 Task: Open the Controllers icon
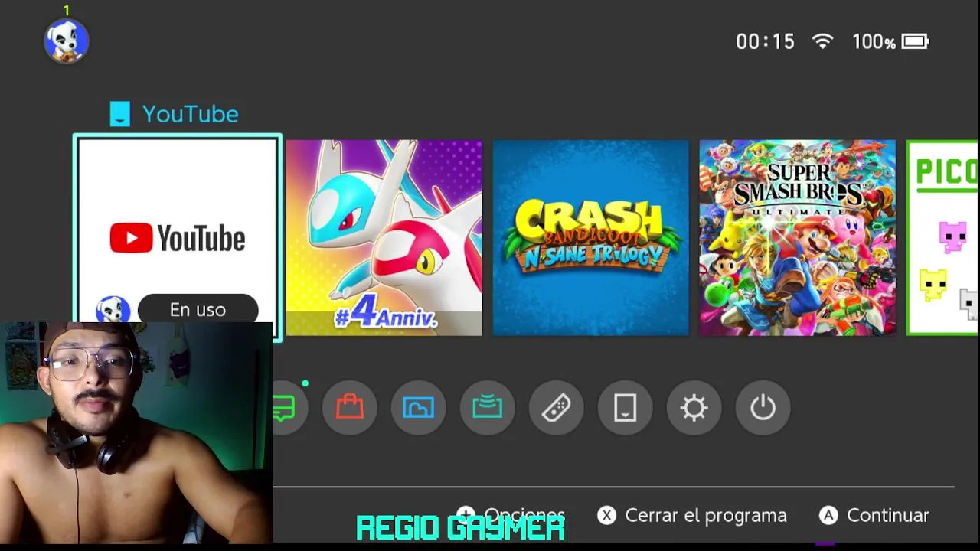point(557,408)
